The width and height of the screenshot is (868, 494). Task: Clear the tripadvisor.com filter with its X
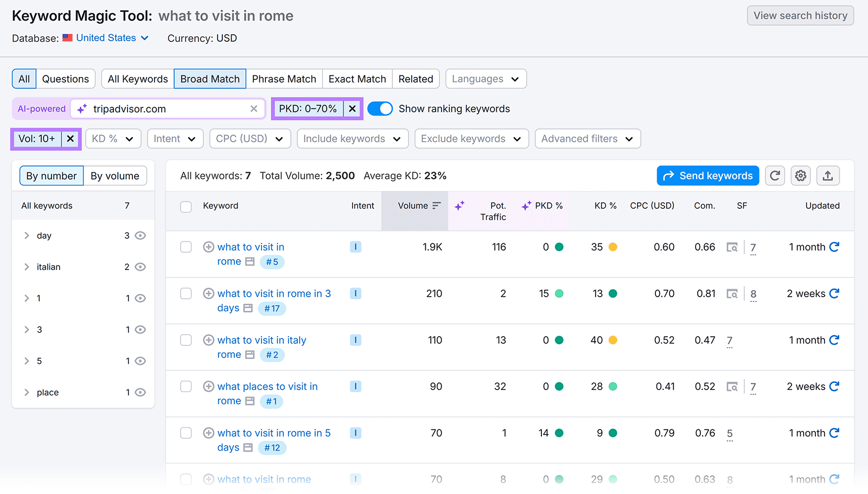(x=253, y=108)
